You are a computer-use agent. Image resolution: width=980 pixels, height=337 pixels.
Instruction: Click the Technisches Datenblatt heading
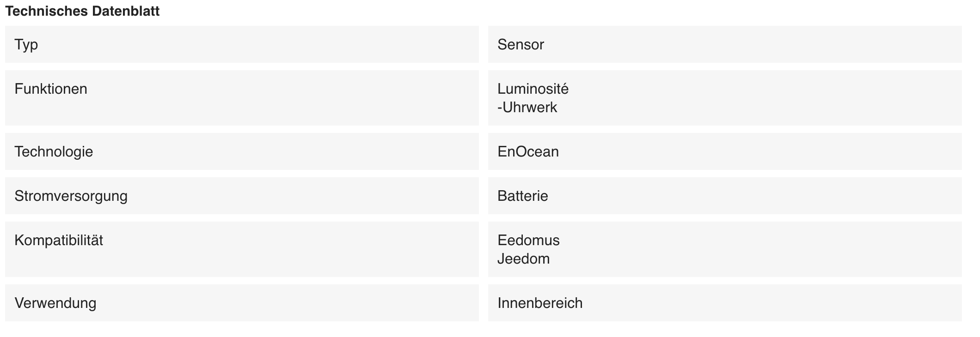82,12
